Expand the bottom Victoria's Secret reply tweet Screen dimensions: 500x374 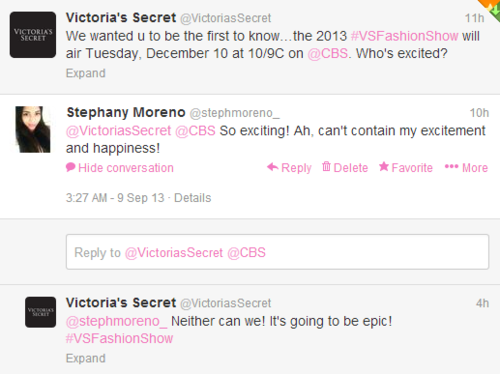tap(86, 358)
